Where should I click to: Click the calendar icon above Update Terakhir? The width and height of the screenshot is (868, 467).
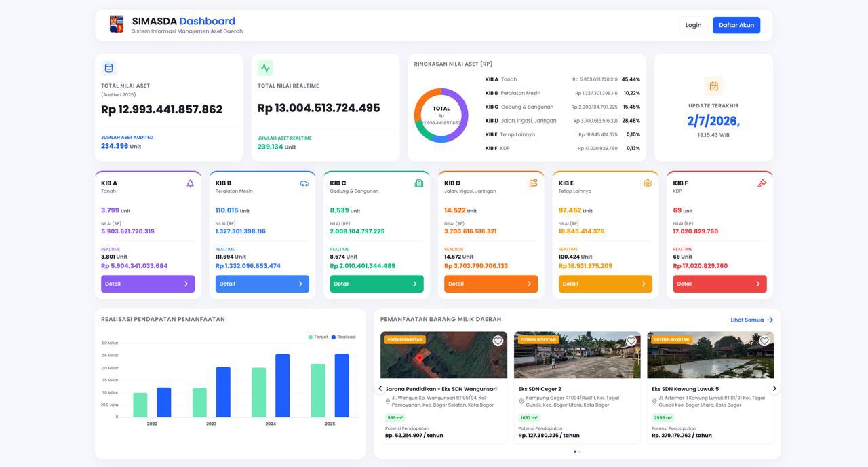(713, 86)
